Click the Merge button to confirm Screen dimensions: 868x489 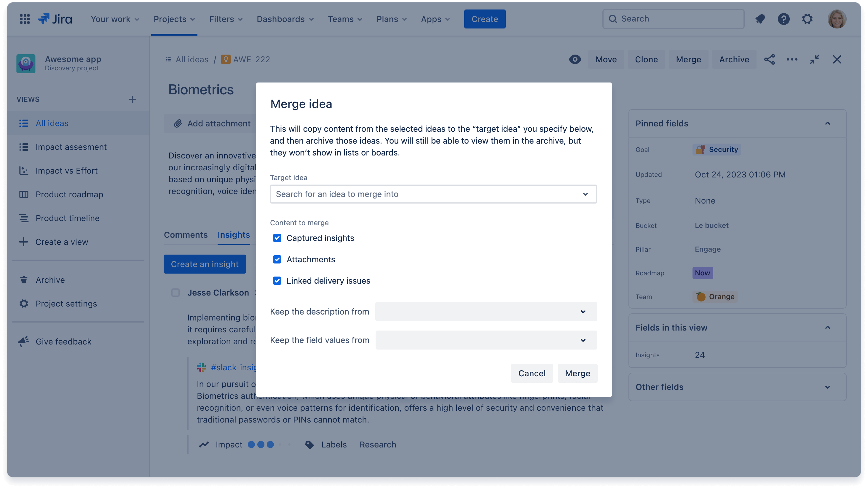tap(577, 373)
